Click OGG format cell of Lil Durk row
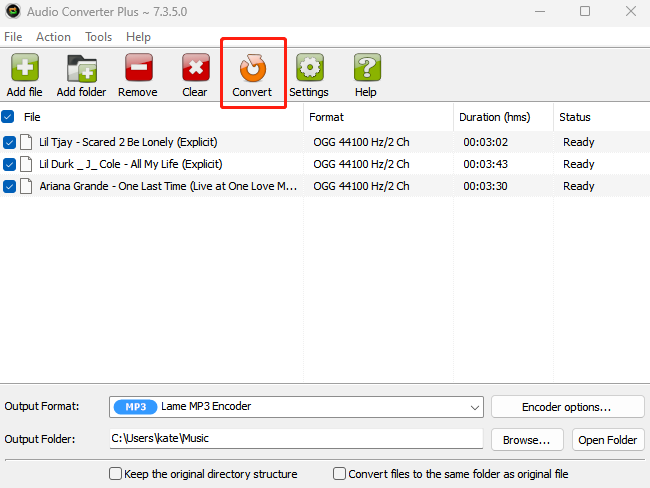The width and height of the screenshot is (650, 488). (x=361, y=164)
